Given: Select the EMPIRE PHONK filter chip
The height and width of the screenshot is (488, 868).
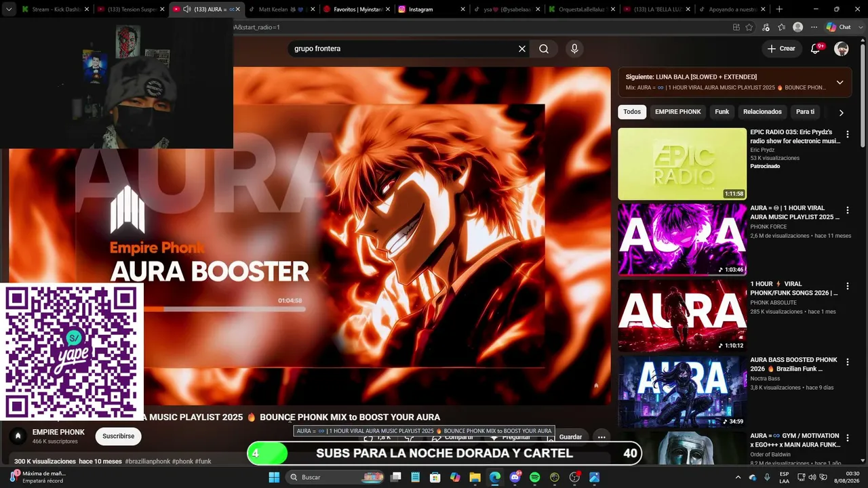Looking at the screenshot, I should (x=677, y=112).
